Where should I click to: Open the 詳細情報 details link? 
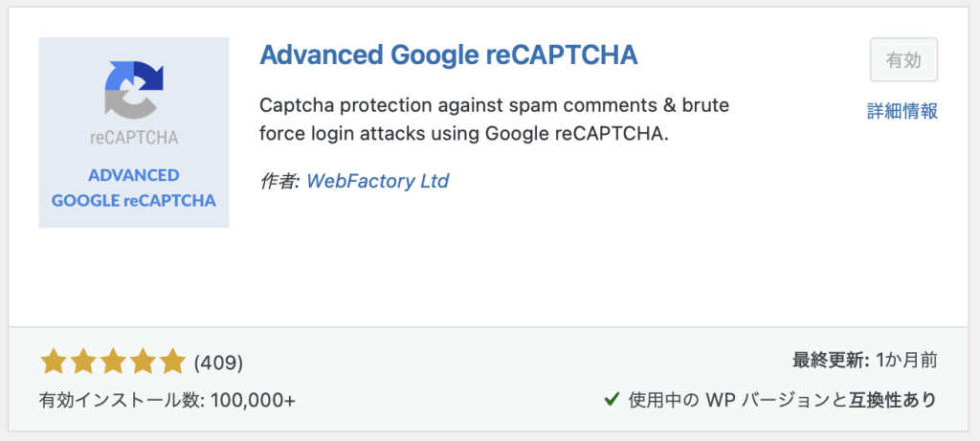point(902,112)
